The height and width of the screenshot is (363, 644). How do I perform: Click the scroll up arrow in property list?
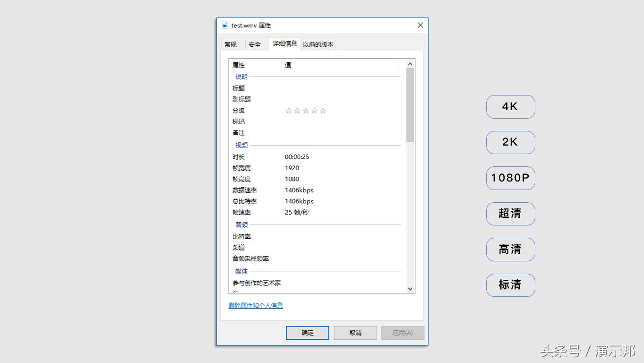pyautogui.click(x=410, y=64)
